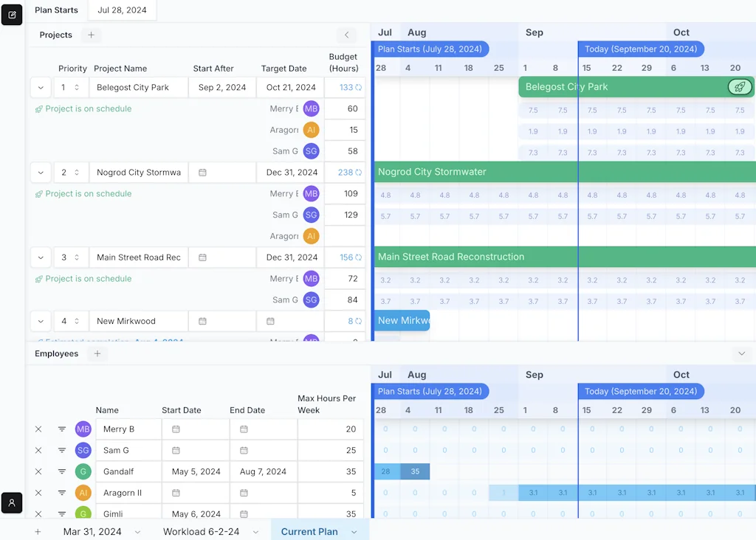Click the edit plan icon in the top-left corner
This screenshot has height=540, width=756.
tap(11, 14)
